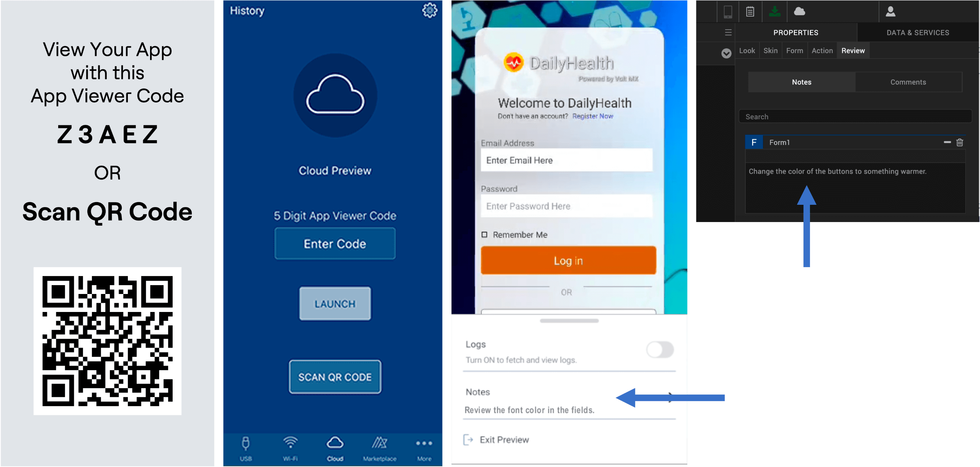
Task: Click the Look tab in Properties panel
Action: pos(746,50)
